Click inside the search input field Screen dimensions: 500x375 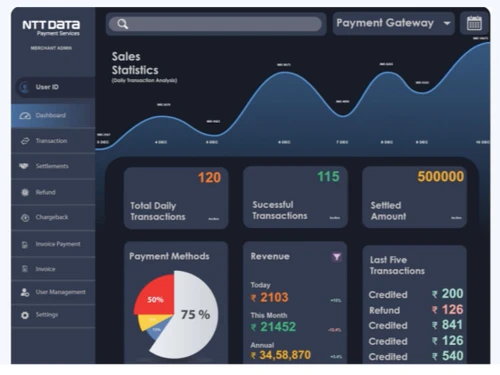pos(215,24)
